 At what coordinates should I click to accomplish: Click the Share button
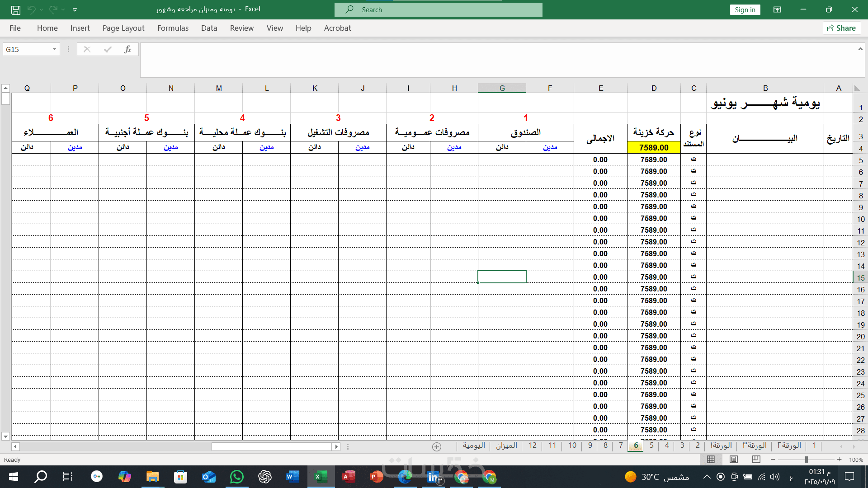(x=841, y=28)
